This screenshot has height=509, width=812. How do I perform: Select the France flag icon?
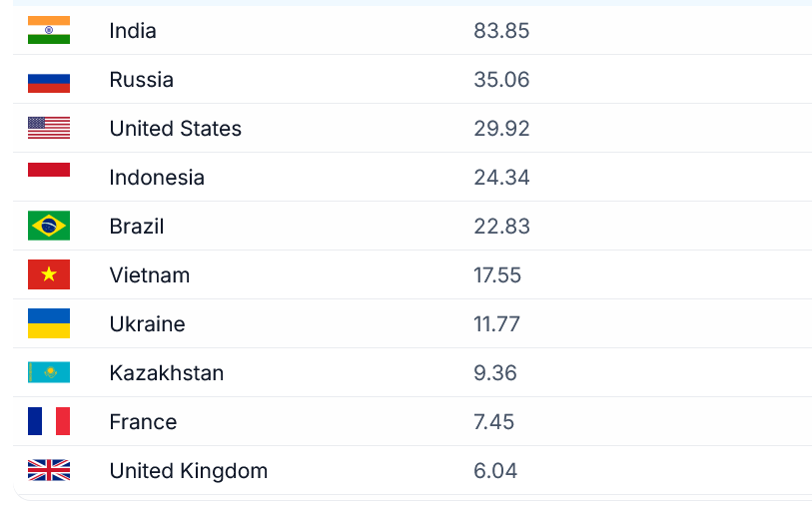(49, 422)
